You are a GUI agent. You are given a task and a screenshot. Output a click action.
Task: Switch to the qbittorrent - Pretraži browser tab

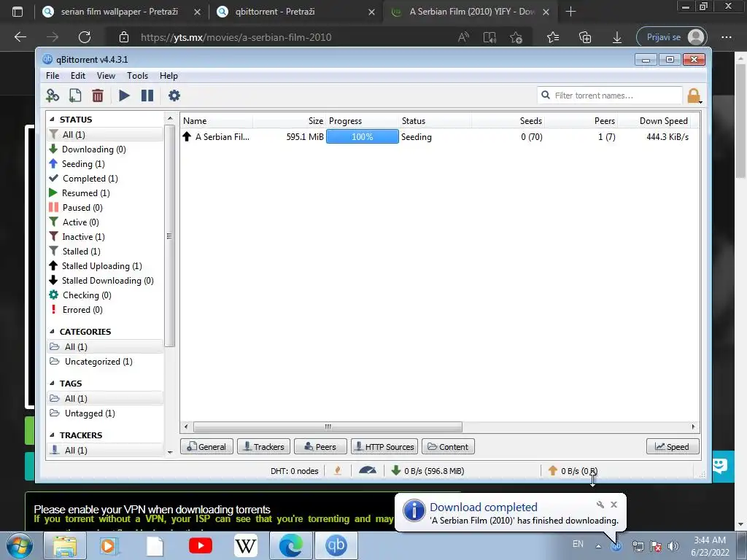pos(295,12)
